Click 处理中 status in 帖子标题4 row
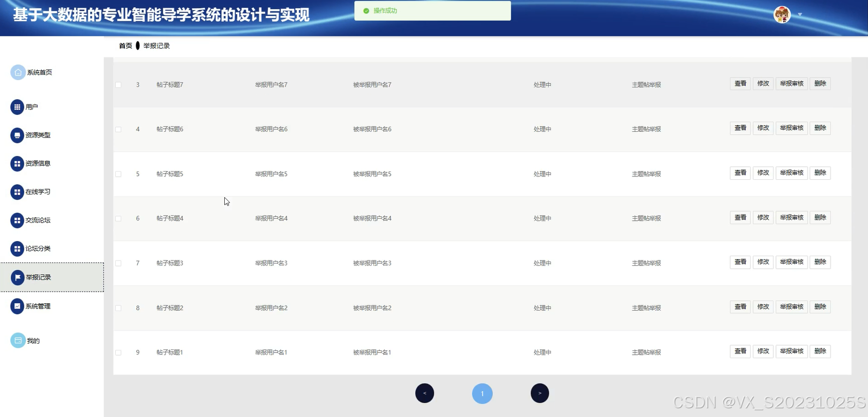Viewport: 868px width, 417px height. pos(542,219)
